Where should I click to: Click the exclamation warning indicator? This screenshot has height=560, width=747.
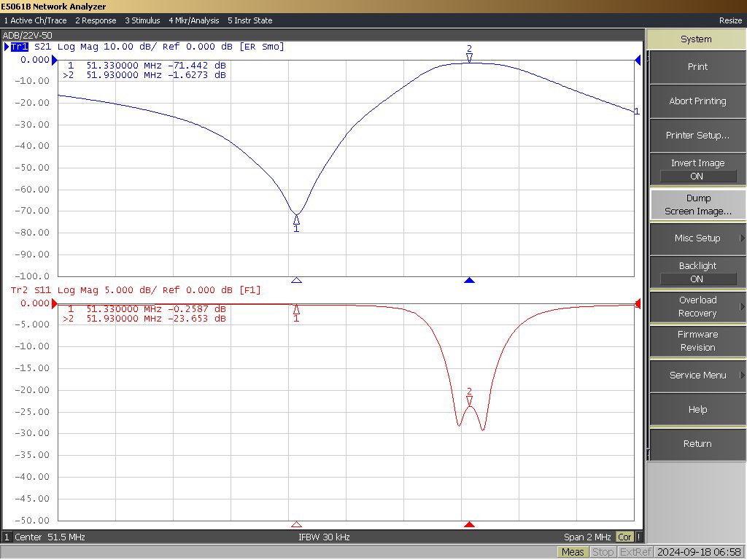[x=639, y=537]
